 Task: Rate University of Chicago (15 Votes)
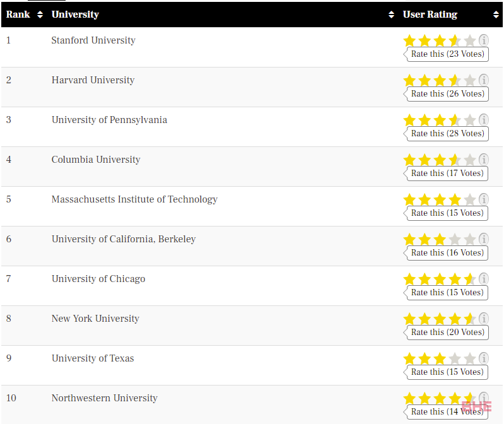click(x=447, y=293)
